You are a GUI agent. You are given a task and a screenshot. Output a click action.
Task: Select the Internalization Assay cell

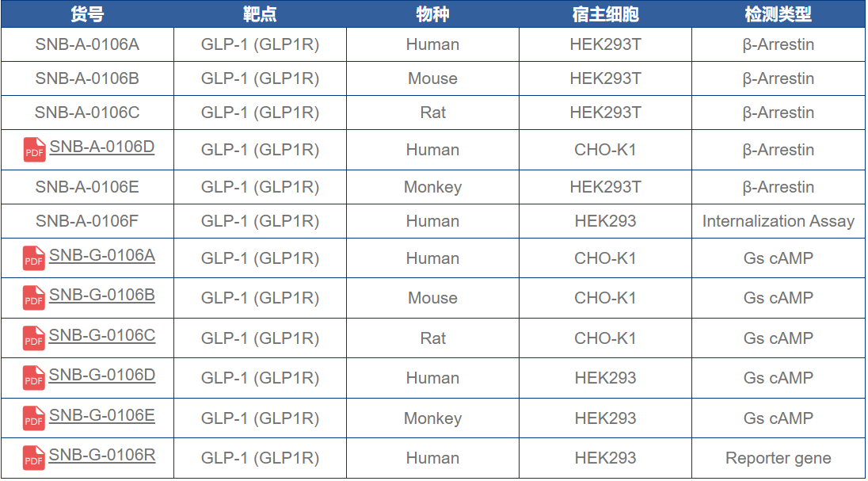[x=778, y=221]
